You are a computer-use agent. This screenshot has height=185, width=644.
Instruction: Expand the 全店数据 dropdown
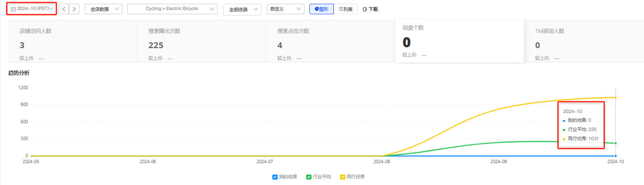pyautogui.click(x=104, y=9)
